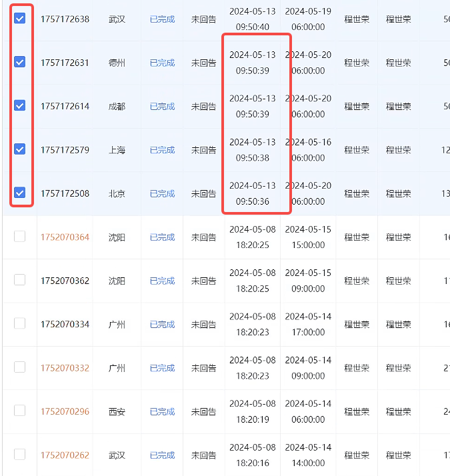Screen dimensions: 450x476
Task: Click 沈阳 in the row for order 1752070364
Action: coord(117,237)
